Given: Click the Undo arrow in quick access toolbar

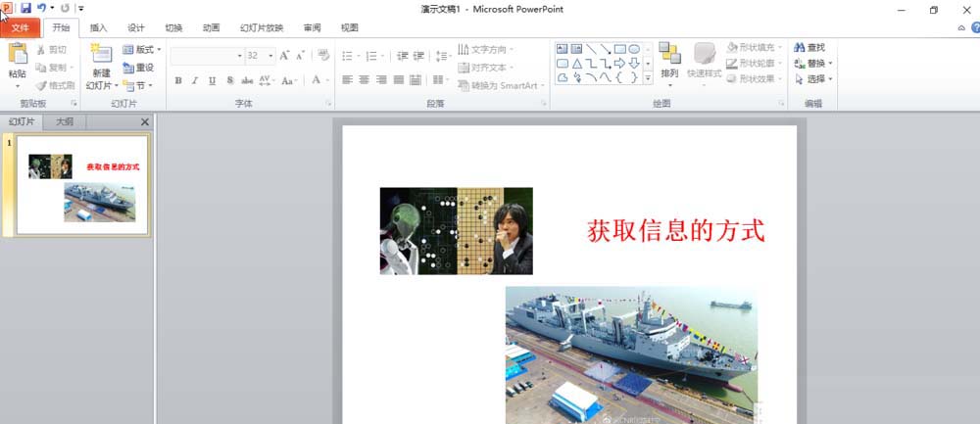Looking at the screenshot, I should coord(41,8).
